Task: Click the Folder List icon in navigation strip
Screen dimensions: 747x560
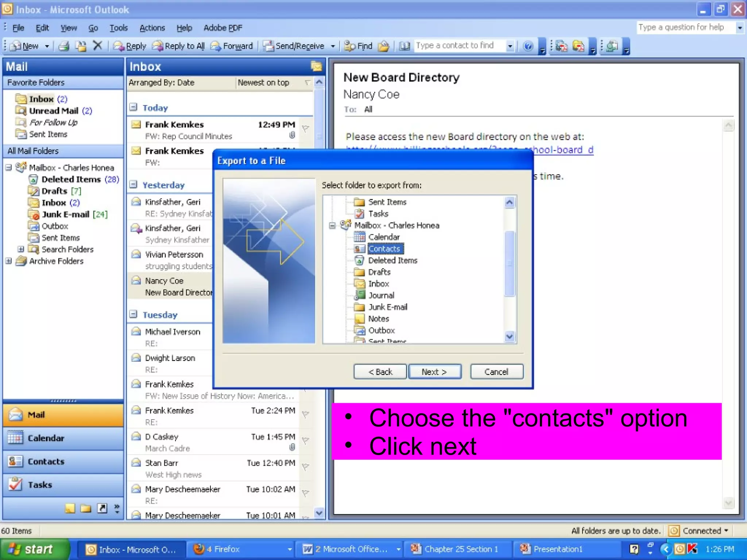Action: 86,508
